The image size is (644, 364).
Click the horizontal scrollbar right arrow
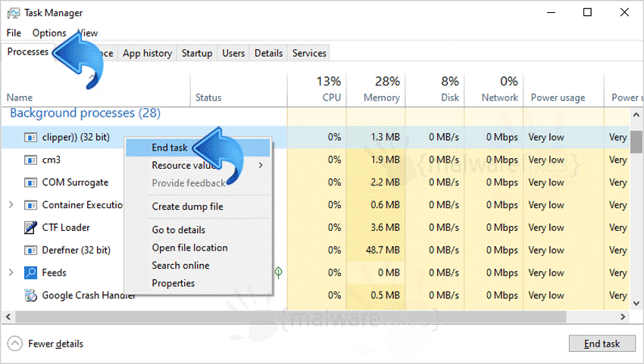623,317
